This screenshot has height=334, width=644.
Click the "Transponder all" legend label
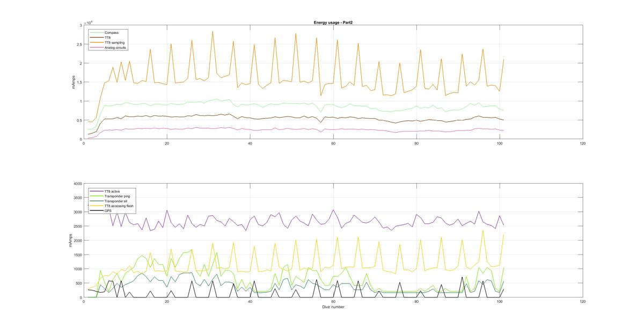point(116,201)
